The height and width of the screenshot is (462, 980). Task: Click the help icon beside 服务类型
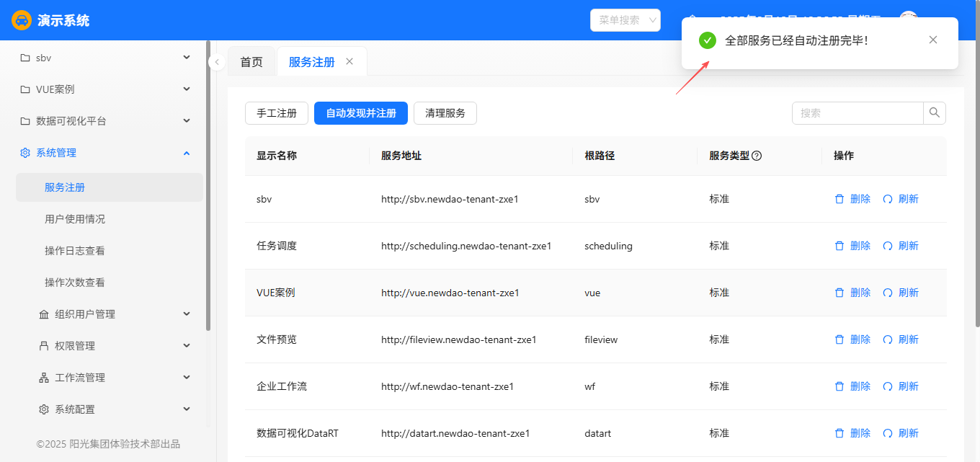757,156
